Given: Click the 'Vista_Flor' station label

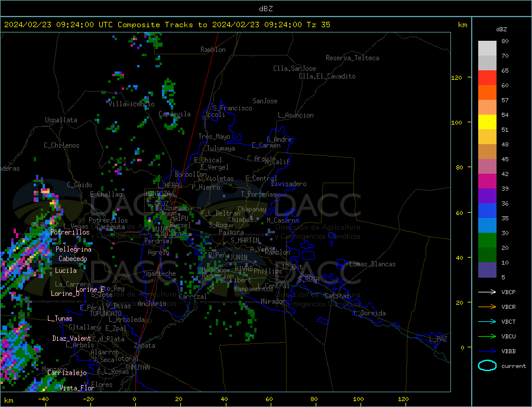Looking at the screenshot, I should 77,388.
